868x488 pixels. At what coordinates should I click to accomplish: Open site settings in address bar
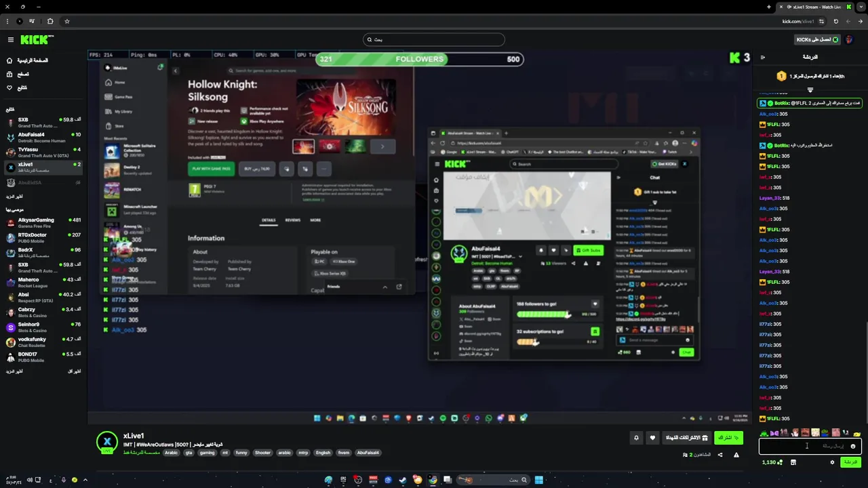[821, 21]
